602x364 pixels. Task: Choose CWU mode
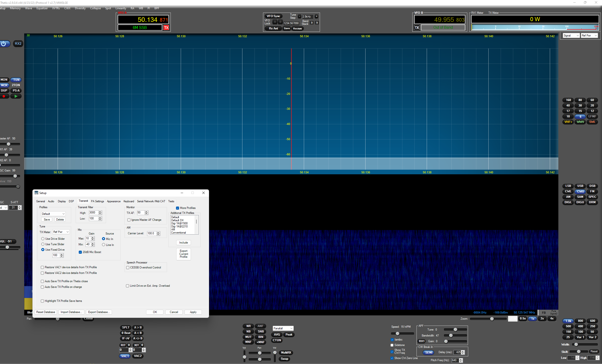(x=580, y=192)
